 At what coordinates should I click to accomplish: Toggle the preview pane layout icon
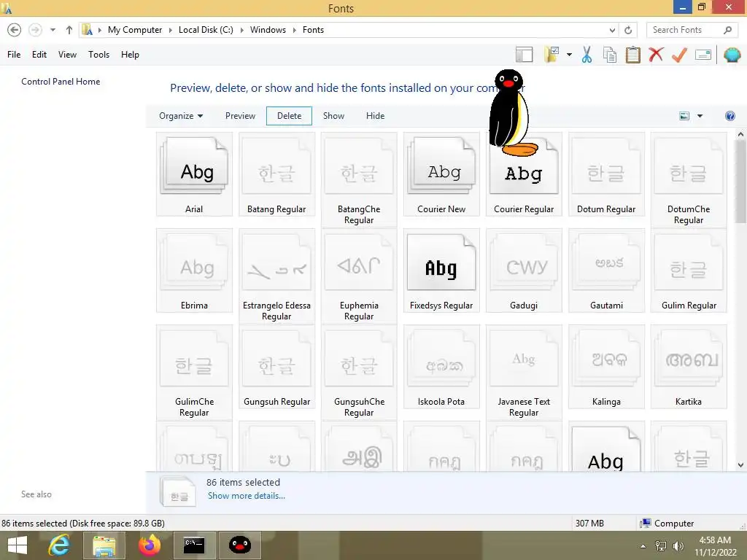click(x=524, y=55)
